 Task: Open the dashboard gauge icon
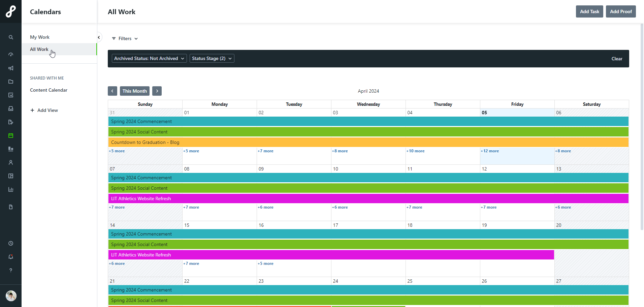[x=11, y=54]
